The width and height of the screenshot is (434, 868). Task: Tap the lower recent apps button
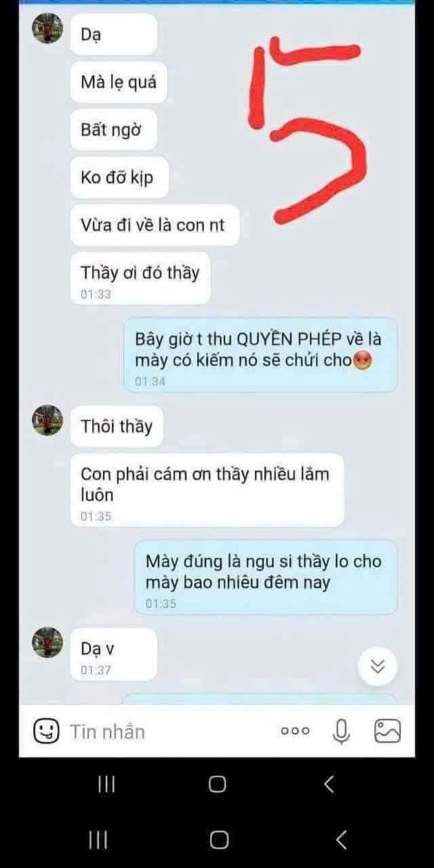pos(98,840)
